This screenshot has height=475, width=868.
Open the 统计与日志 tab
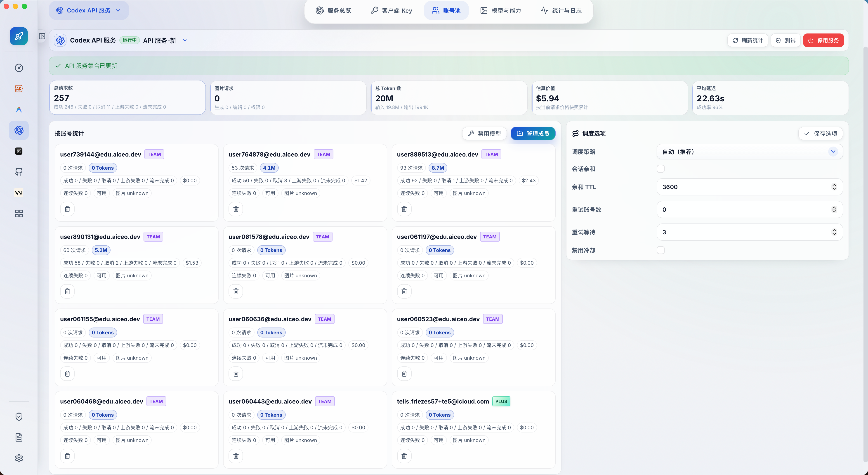pos(561,10)
